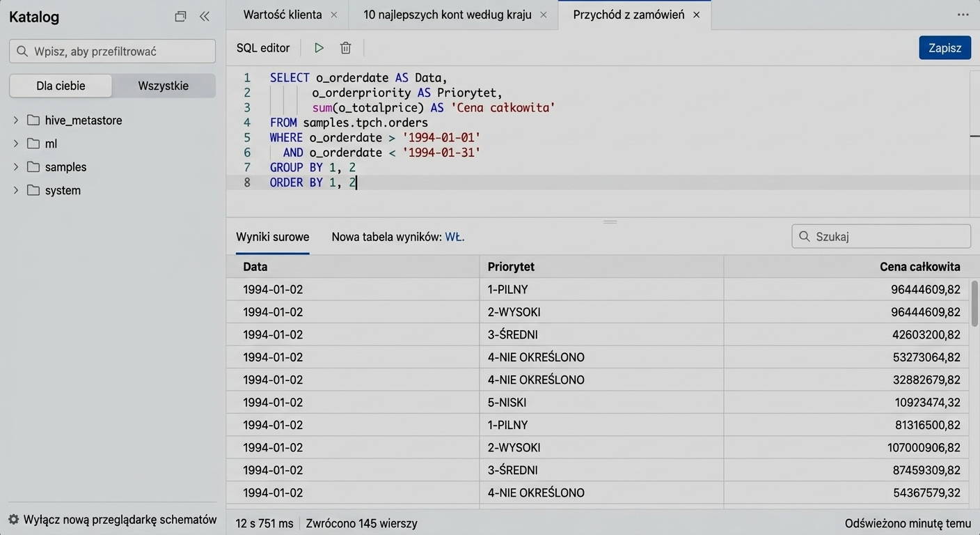Viewport: 980px width, 535px height.
Task: Focus the Szukaj results search field
Action: [x=881, y=236]
